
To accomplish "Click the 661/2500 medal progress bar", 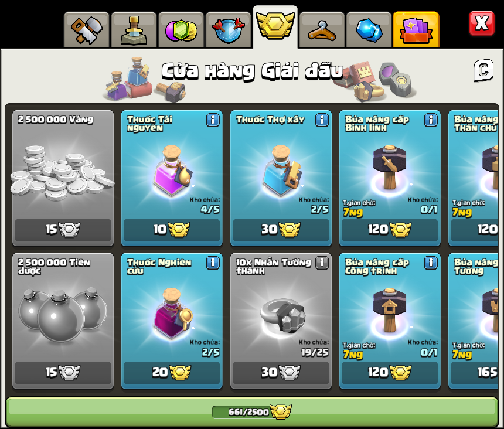I will (251, 412).
